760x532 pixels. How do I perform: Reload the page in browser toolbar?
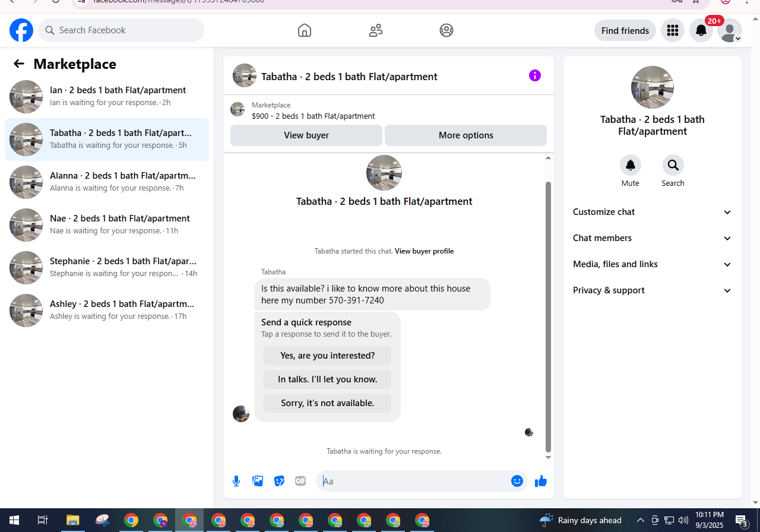[56, 2]
